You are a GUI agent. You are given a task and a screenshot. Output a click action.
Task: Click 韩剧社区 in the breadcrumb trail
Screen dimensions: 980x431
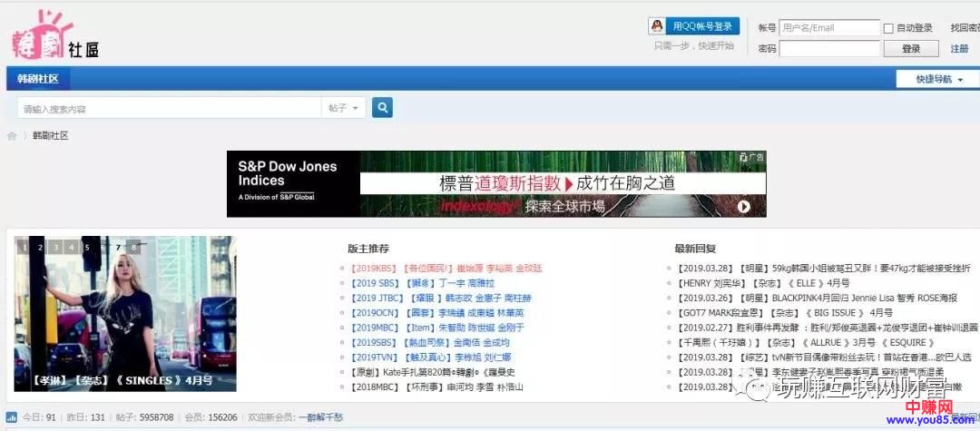pos(51,136)
